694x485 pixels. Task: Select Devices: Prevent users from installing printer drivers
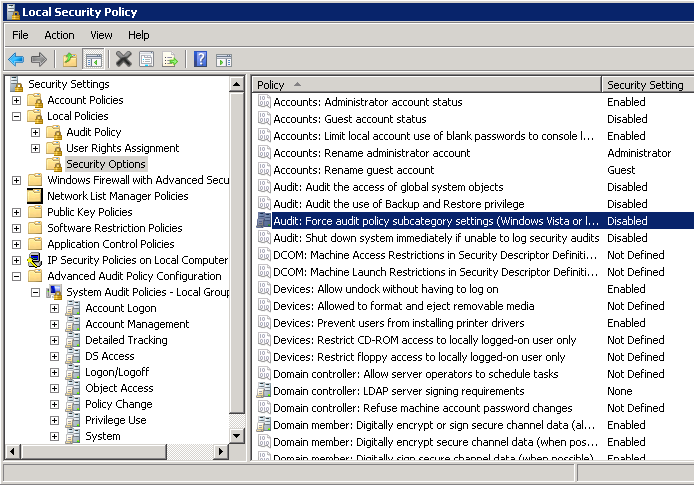coord(399,323)
